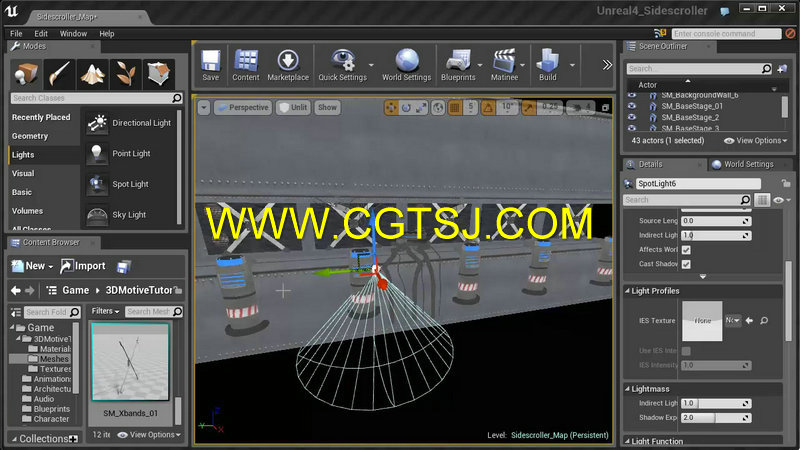This screenshot has width=800, height=450.
Task: Click the Directional Light icon
Action: coord(97,123)
